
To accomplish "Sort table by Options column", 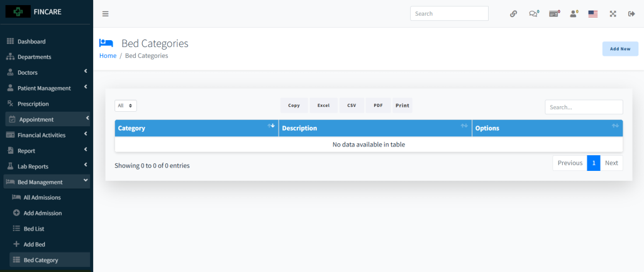I will click(x=547, y=128).
